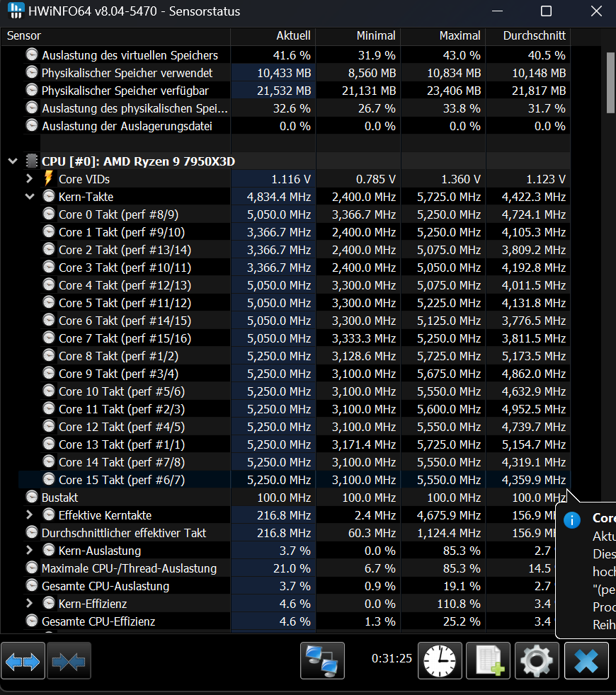616x695 pixels.
Task: Click the HWiNFO64 app icon in title bar
Action: click(x=16, y=11)
